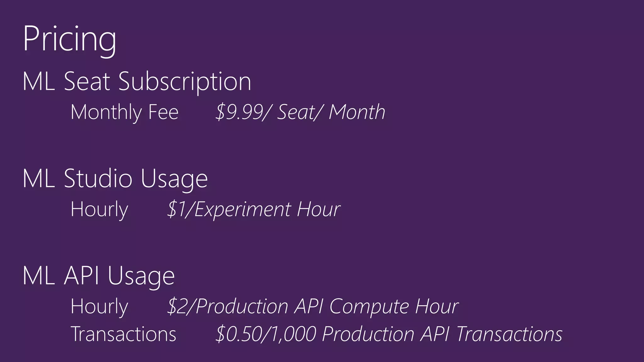644x362 pixels.
Task: Click the $1/Experiment Hour price text
Action: click(253, 209)
